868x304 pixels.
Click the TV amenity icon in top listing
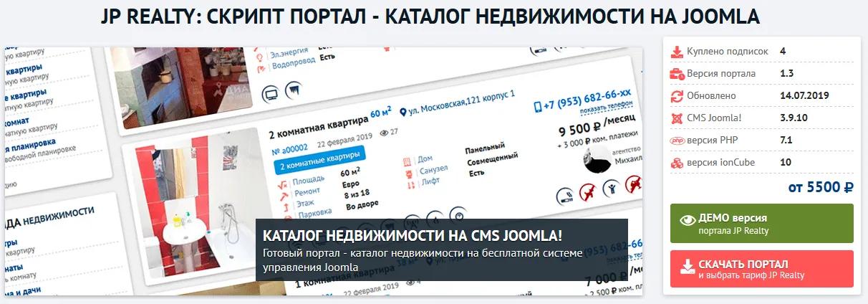click(270, 92)
